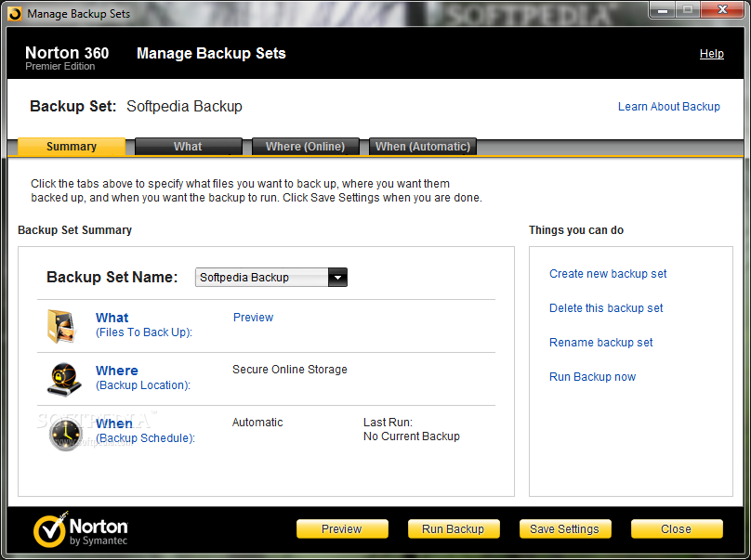Click the Backup Set: Softpedia Backup header text
The width and height of the screenshot is (751, 560).
pos(136,106)
